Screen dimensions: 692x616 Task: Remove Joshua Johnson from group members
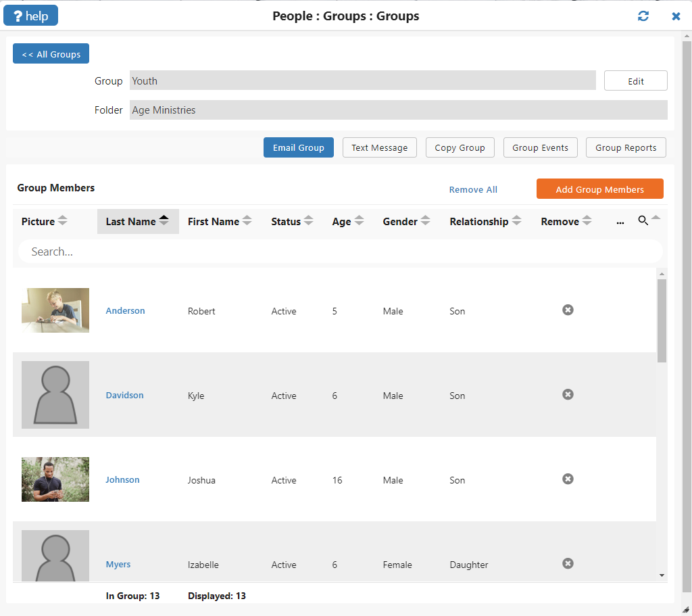tap(568, 479)
